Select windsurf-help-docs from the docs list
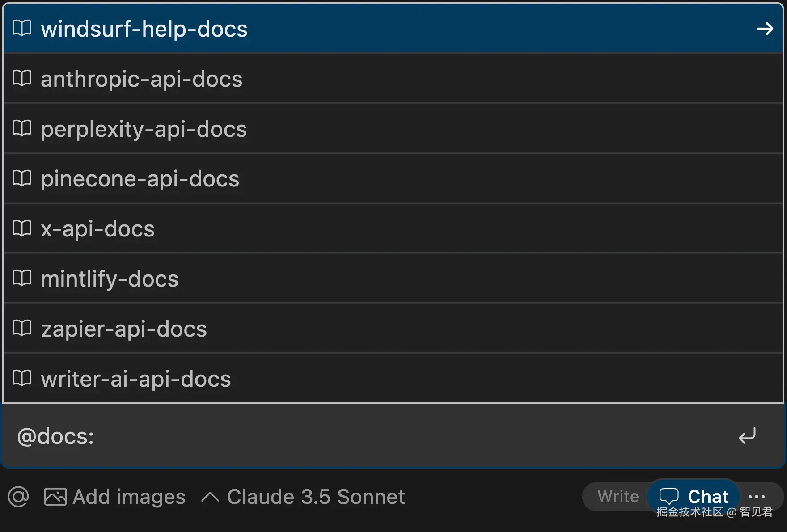Screen dimensions: 787x532 point(144,29)
